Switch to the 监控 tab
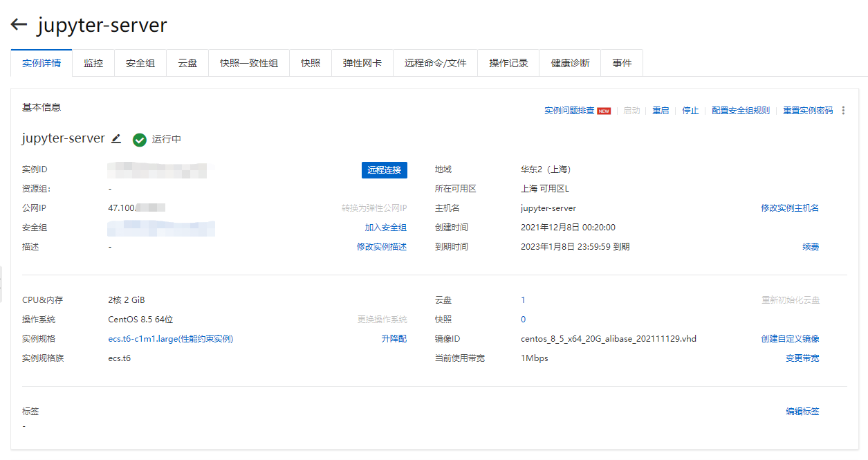This screenshot has width=868, height=460. pos(93,63)
